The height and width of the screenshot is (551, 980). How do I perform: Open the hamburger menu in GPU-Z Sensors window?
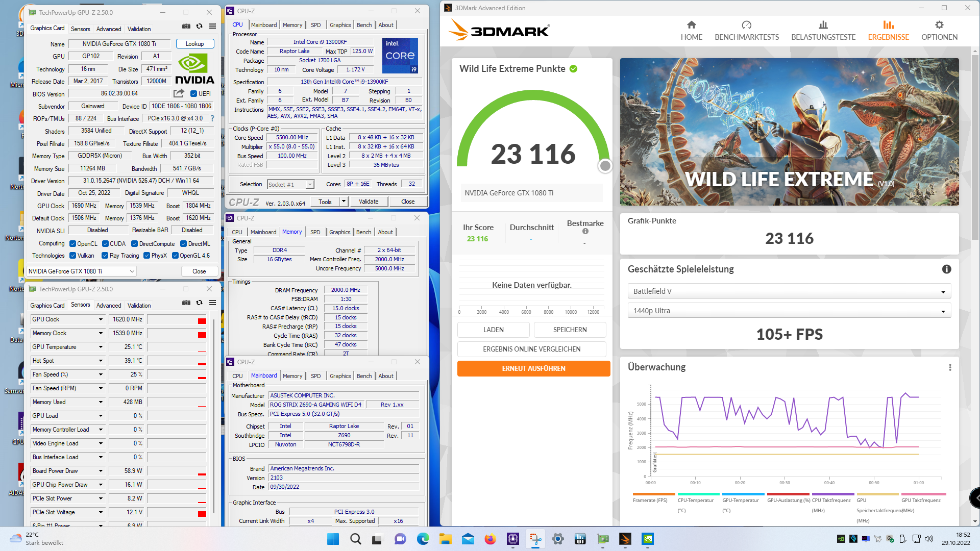[x=213, y=303]
